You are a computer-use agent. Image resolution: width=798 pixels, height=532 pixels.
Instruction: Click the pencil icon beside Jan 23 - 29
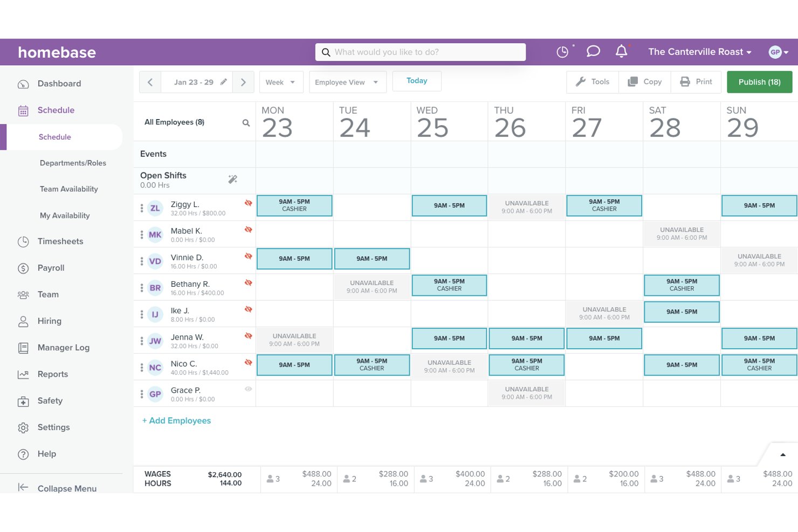(x=223, y=82)
